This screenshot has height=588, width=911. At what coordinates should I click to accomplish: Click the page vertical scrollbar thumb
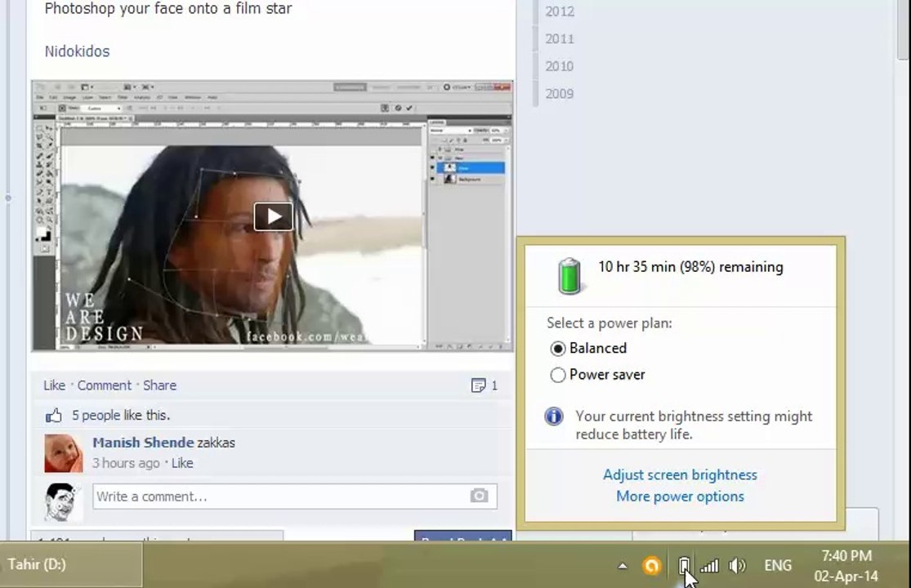[x=903, y=29]
